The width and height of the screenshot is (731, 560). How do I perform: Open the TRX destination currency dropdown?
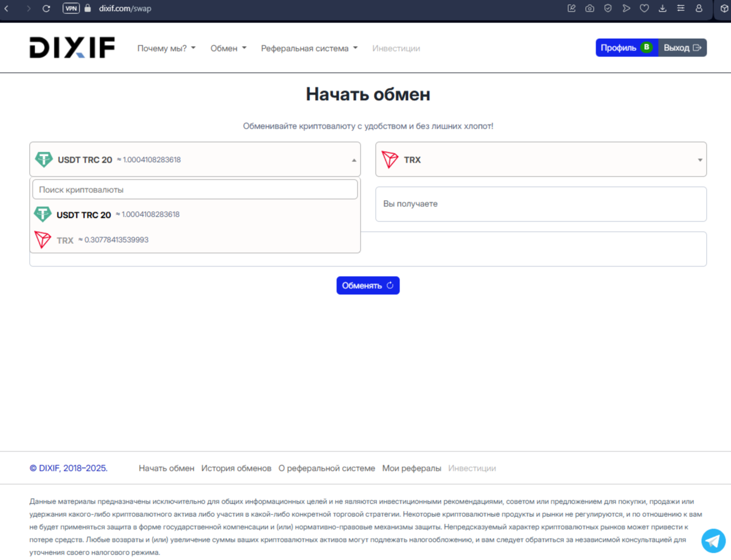click(x=541, y=160)
